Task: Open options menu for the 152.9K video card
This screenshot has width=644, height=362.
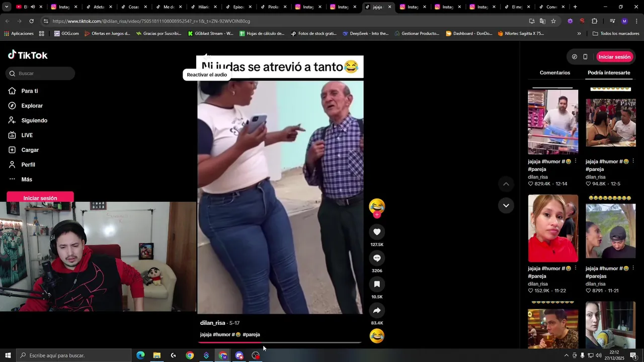Action: (x=576, y=268)
